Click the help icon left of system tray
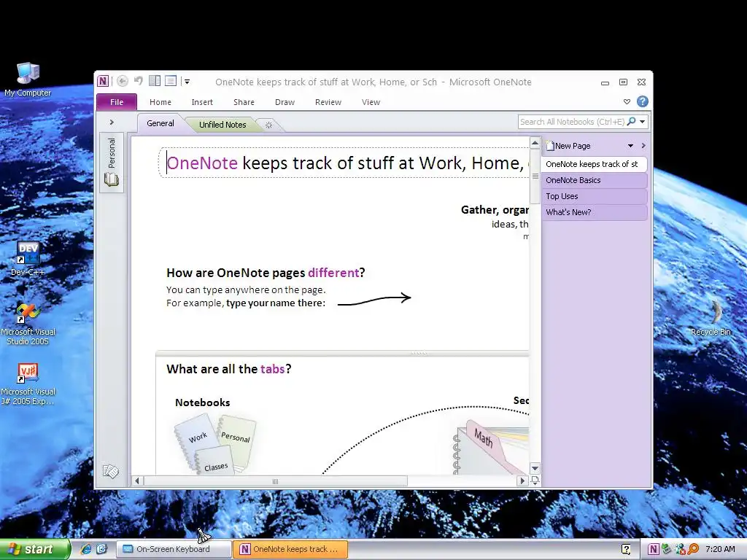Viewport: 747px width, 560px height. [x=626, y=549]
